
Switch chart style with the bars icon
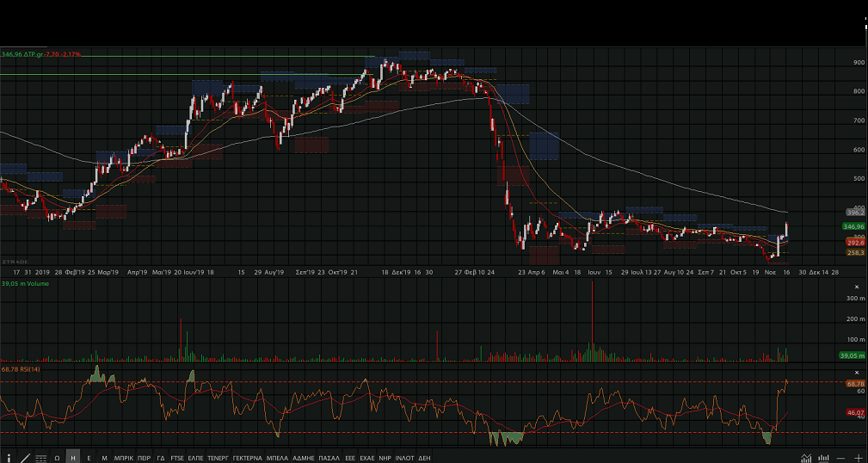point(823,458)
